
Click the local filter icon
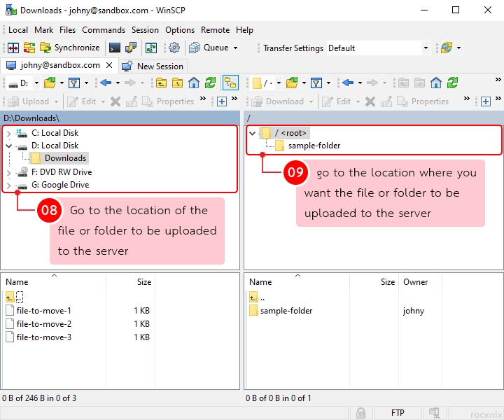point(74,83)
